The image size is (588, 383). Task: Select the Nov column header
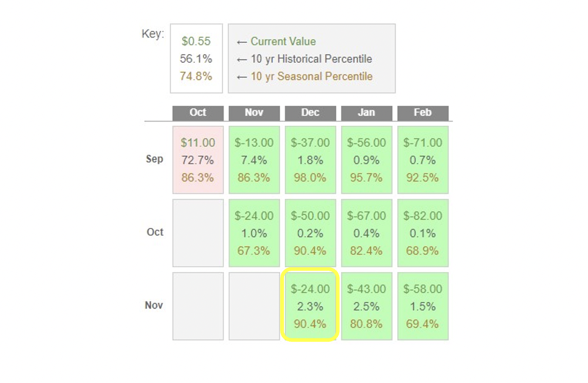tap(254, 113)
